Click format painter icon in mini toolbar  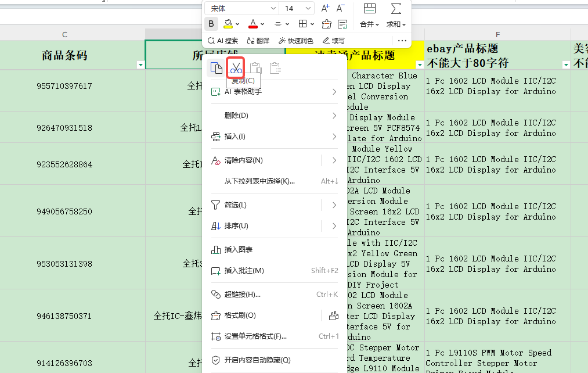point(327,24)
